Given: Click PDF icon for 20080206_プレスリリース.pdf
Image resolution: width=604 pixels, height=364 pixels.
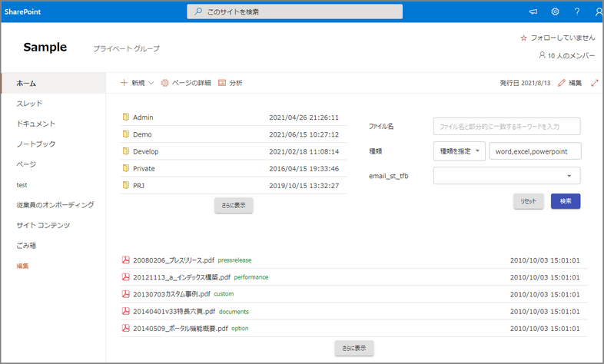Looking at the screenshot, I should 125,260.
